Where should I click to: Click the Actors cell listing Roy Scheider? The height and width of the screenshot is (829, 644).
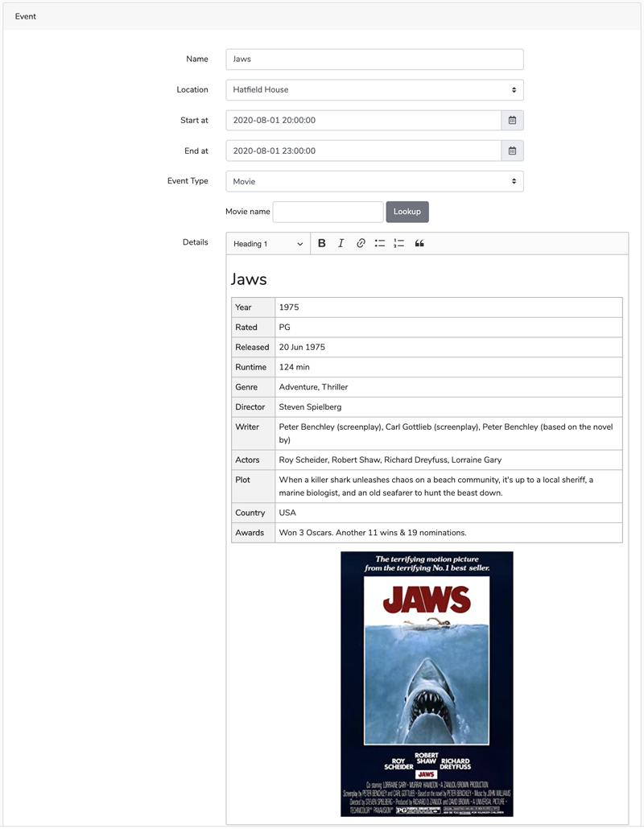click(448, 460)
